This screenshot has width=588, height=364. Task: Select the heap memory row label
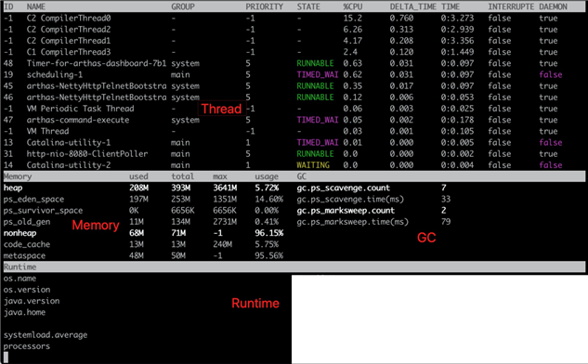13,188
